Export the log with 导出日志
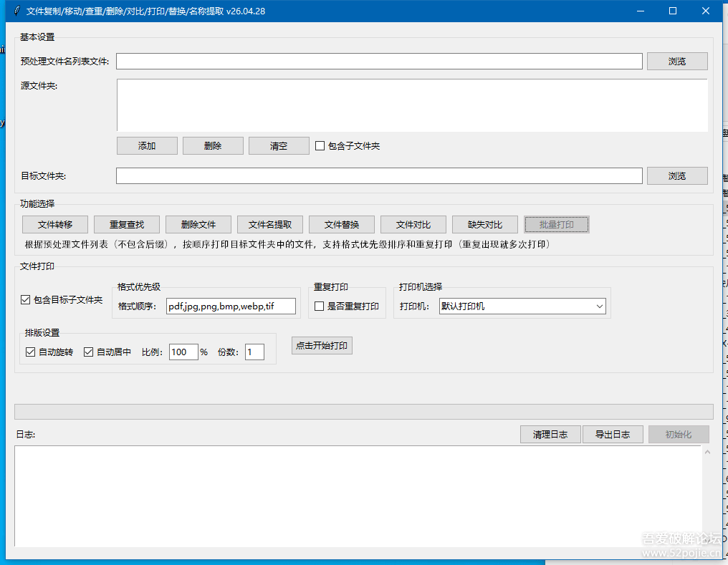This screenshot has height=565, width=728. coord(613,434)
